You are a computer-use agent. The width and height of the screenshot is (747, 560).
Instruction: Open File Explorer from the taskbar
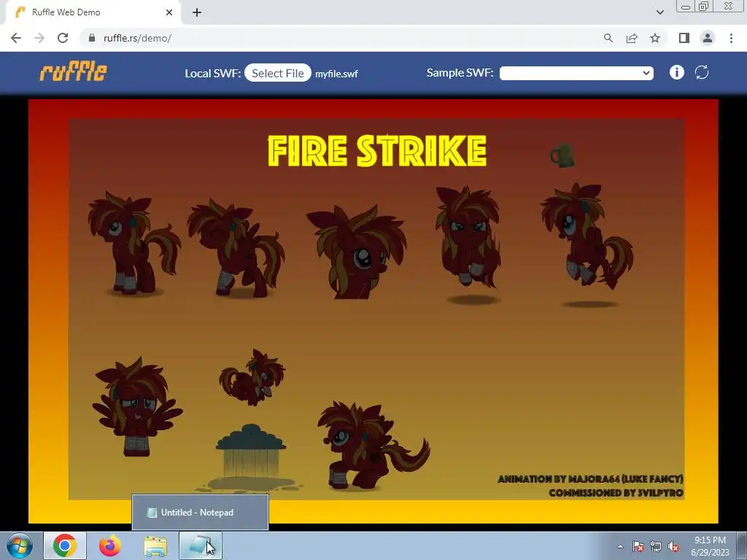click(x=155, y=545)
